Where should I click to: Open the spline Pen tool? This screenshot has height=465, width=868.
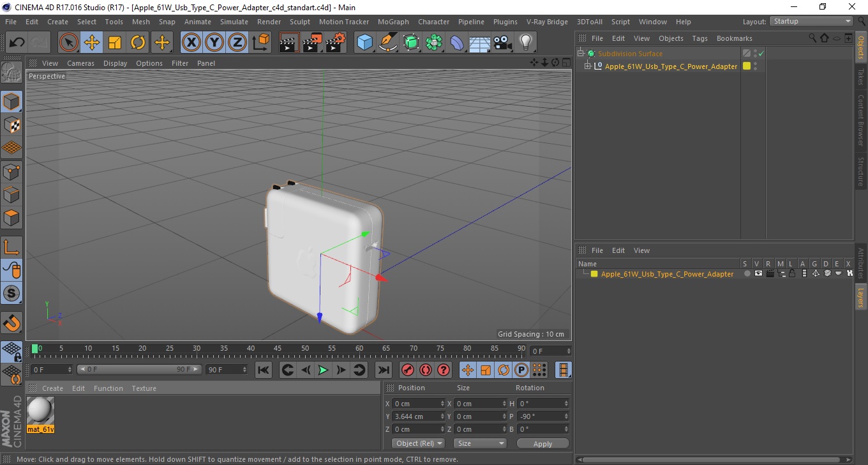[387, 43]
